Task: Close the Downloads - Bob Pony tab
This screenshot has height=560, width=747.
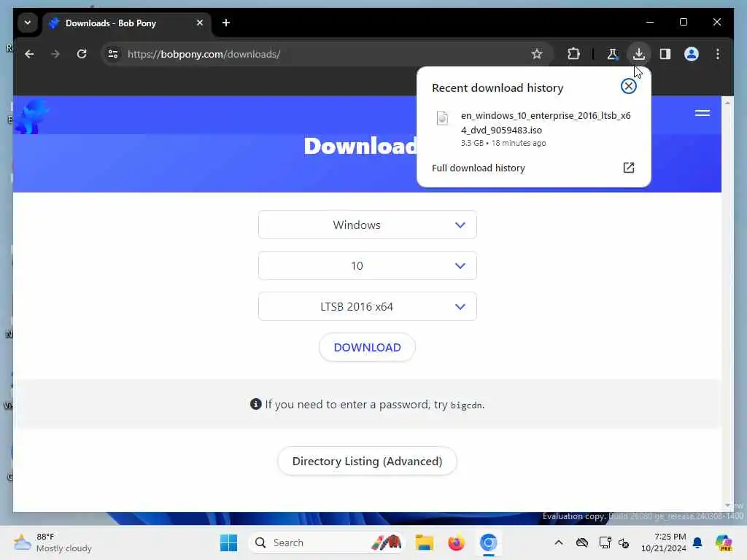Action: pyautogui.click(x=200, y=23)
